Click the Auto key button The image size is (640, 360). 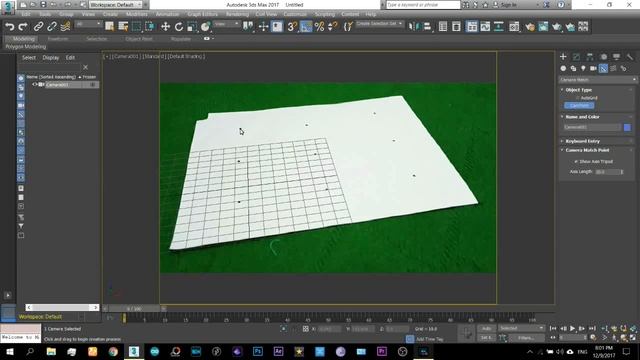tap(486, 328)
